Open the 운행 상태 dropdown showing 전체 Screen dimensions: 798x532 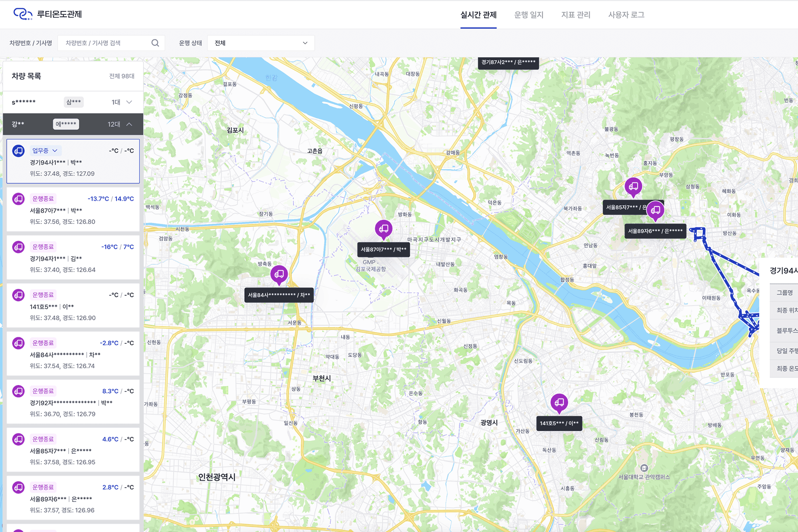click(261, 43)
